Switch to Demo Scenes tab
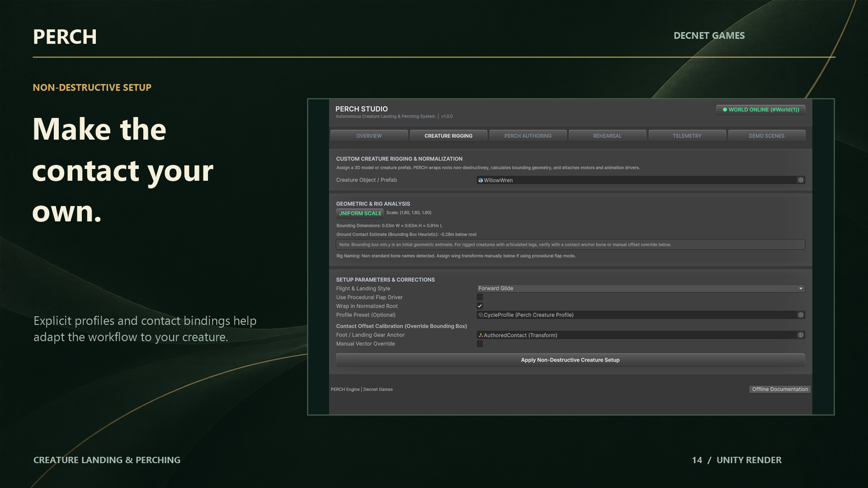 pos(766,136)
